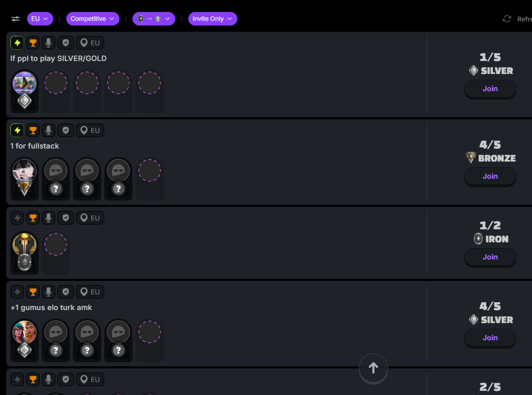Click shield icon in the Iron 1/2 lobby

[x=66, y=218]
